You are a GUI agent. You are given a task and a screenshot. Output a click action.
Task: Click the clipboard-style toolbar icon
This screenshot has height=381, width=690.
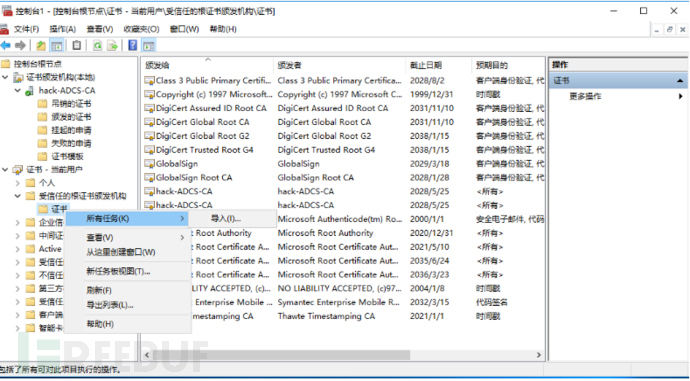tap(77, 45)
